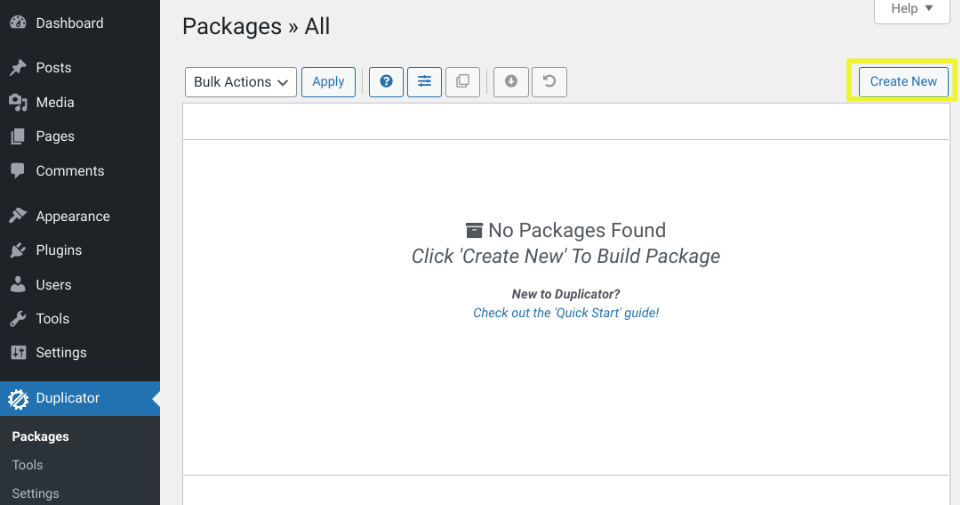The image size is (960, 505).
Task: Expand the Help dropdown tab
Action: pos(911,9)
